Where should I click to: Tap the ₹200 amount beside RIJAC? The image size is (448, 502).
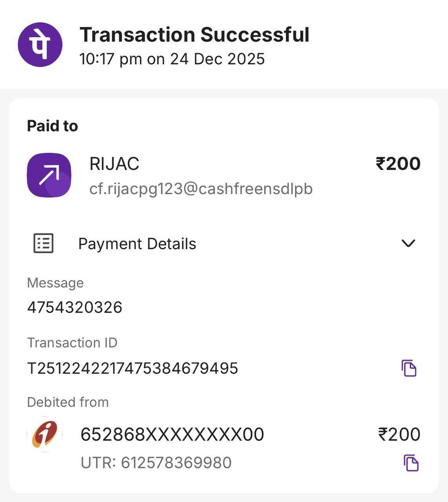(398, 164)
